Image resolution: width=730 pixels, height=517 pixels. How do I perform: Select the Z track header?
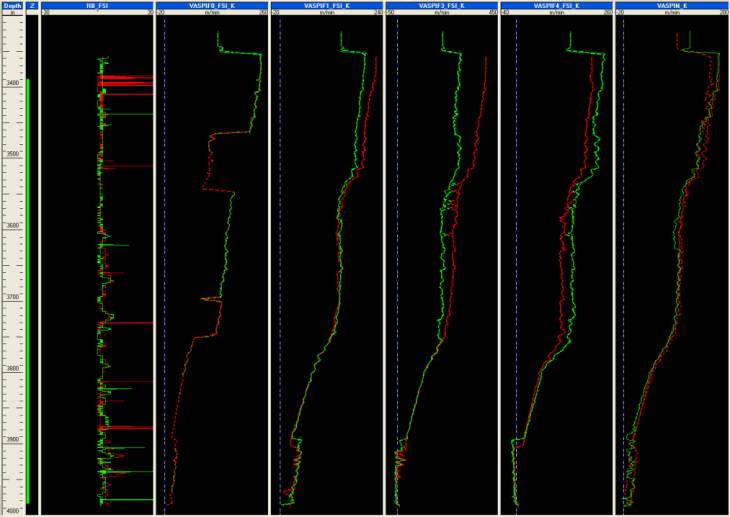32,5
